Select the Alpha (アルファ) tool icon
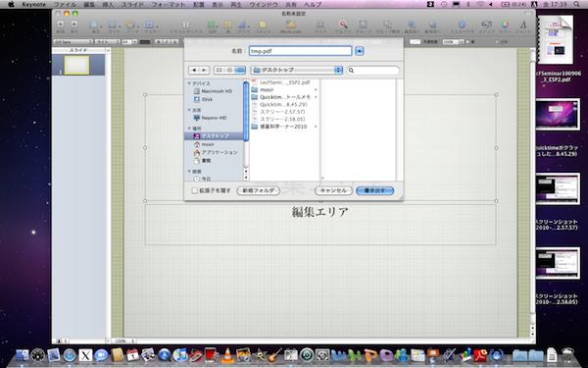This screenshot has width=588, height=368. pyautogui.click(x=342, y=25)
